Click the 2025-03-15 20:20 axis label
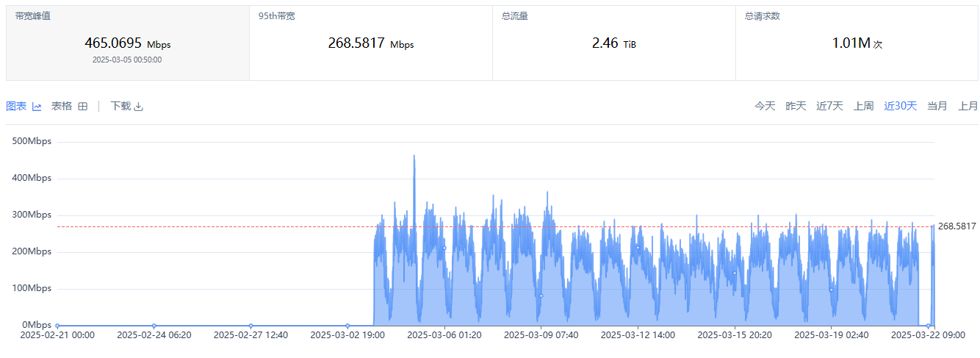Viewport: 980px width, 358px height. click(735, 335)
